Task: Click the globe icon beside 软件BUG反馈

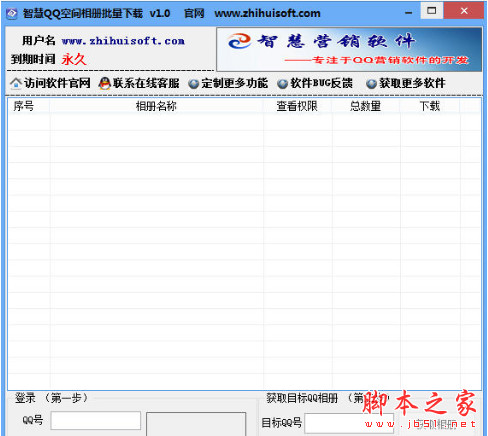Action: (282, 83)
